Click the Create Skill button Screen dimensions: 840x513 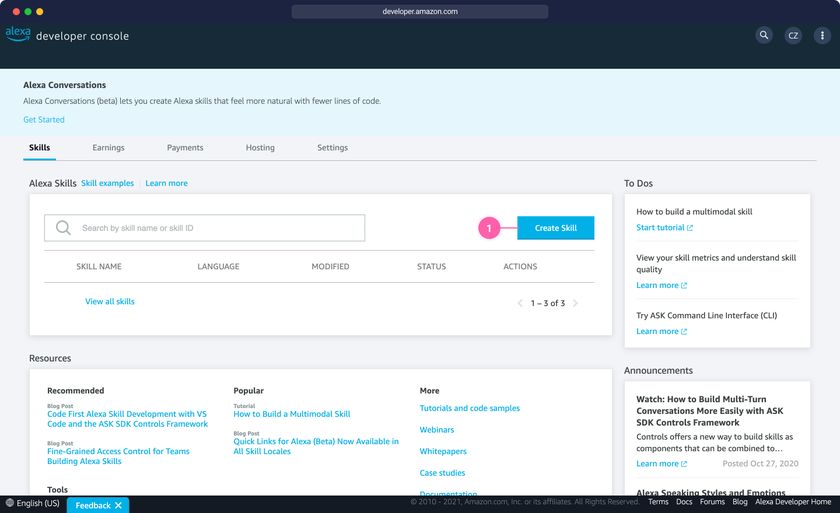point(556,228)
